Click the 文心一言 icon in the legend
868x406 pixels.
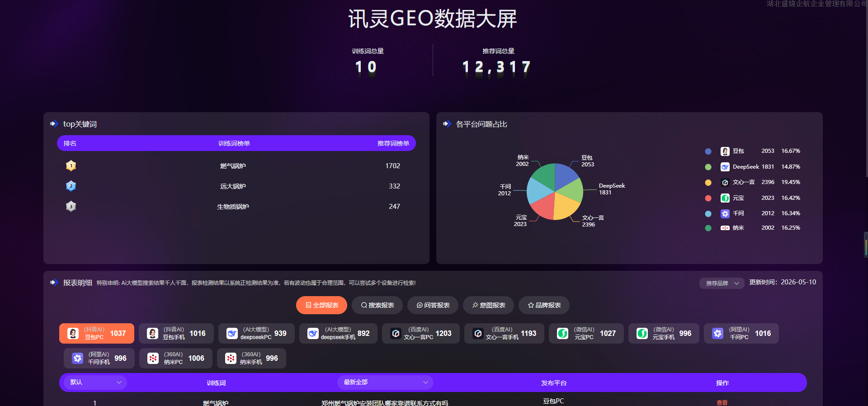[x=725, y=183]
